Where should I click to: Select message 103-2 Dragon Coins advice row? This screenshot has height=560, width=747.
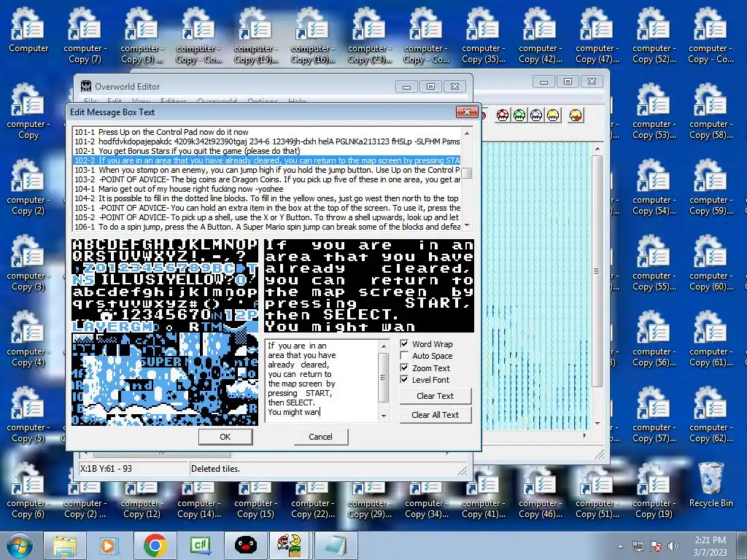point(267,179)
